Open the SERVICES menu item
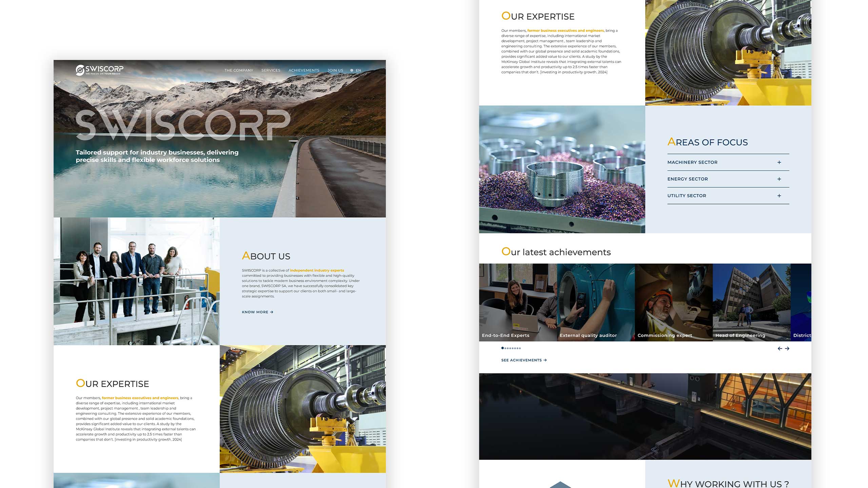This screenshot has width=868, height=488. tap(271, 70)
